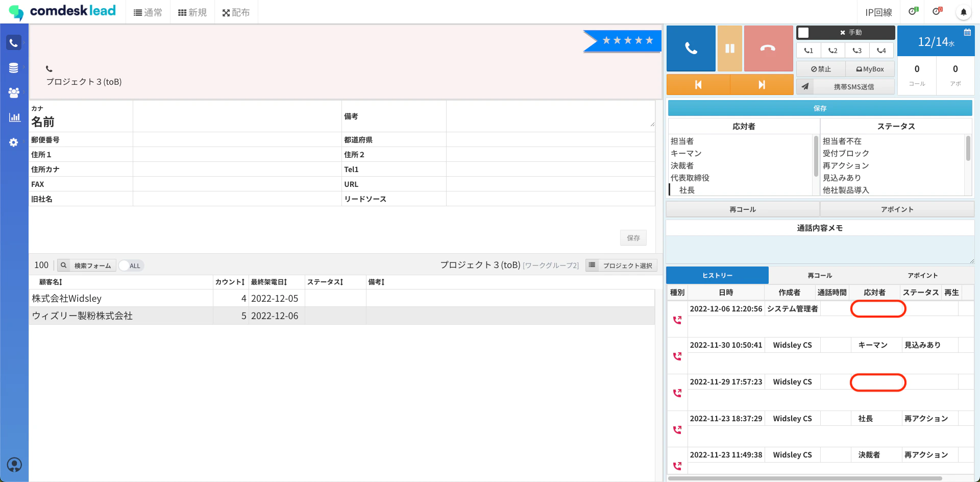Tick the white checkbox in the 手動 bar
Viewport: 980px width, 482px height.
803,33
